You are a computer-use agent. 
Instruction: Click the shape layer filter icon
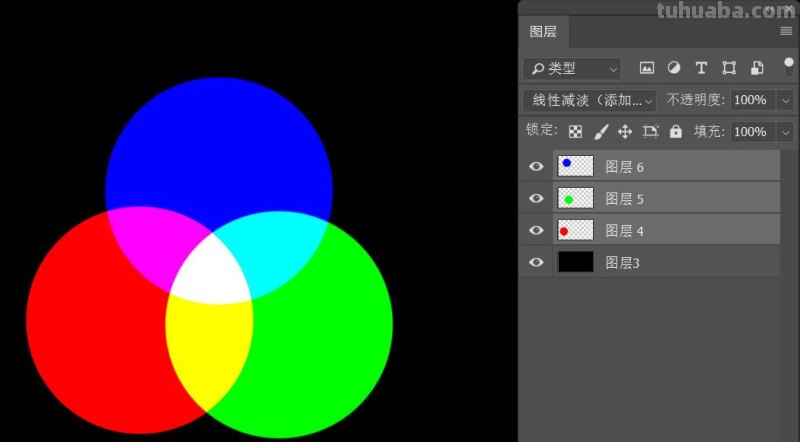729,68
